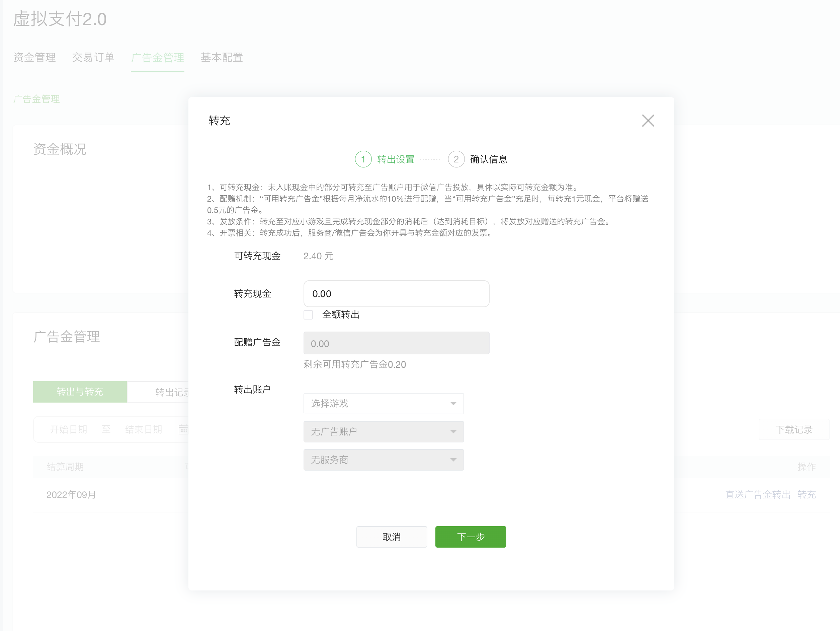Click the 转出设置 step label
This screenshot has width=840, height=631.
(x=396, y=159)
